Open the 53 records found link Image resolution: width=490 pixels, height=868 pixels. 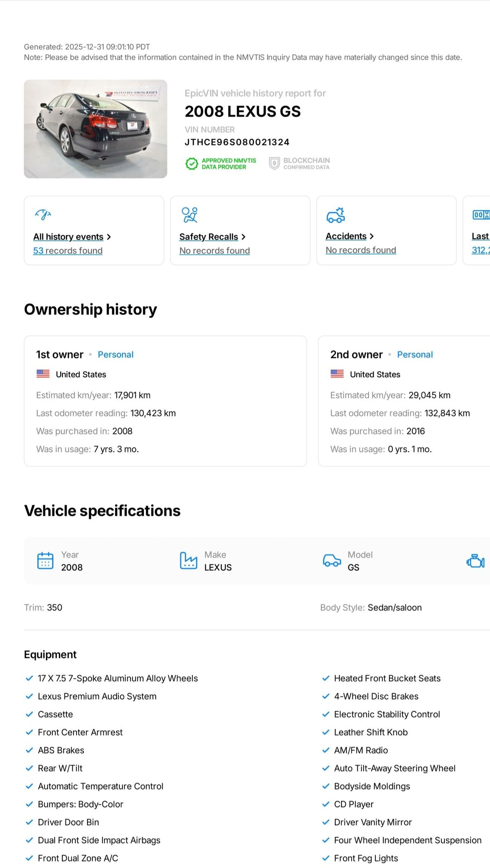[x=68, y=251]
